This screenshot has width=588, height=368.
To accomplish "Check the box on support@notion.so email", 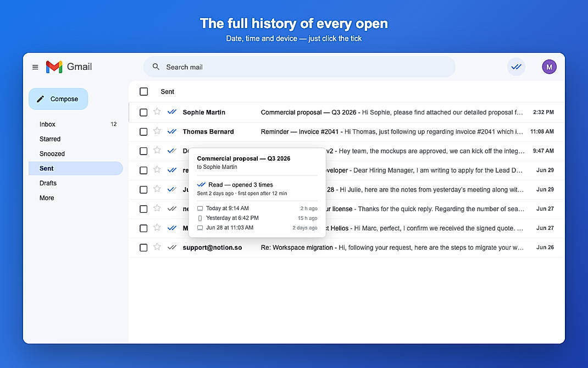I will tap(143, 248).
